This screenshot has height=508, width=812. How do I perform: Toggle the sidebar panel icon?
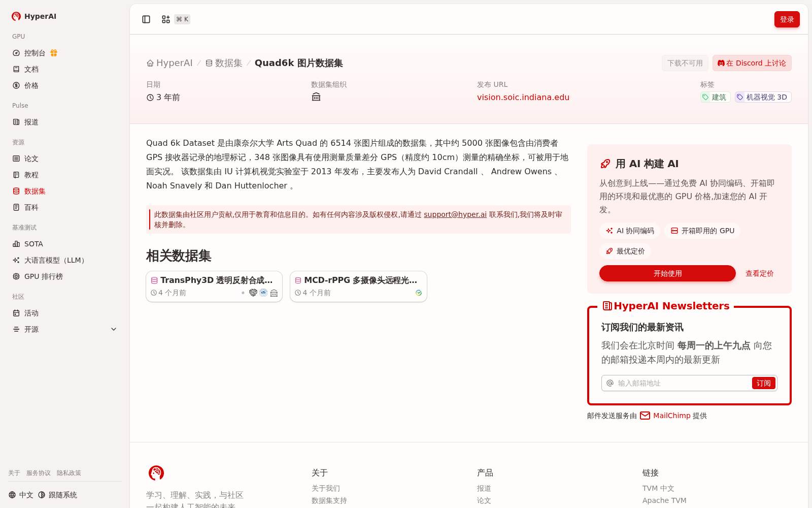tap(146, 19)
